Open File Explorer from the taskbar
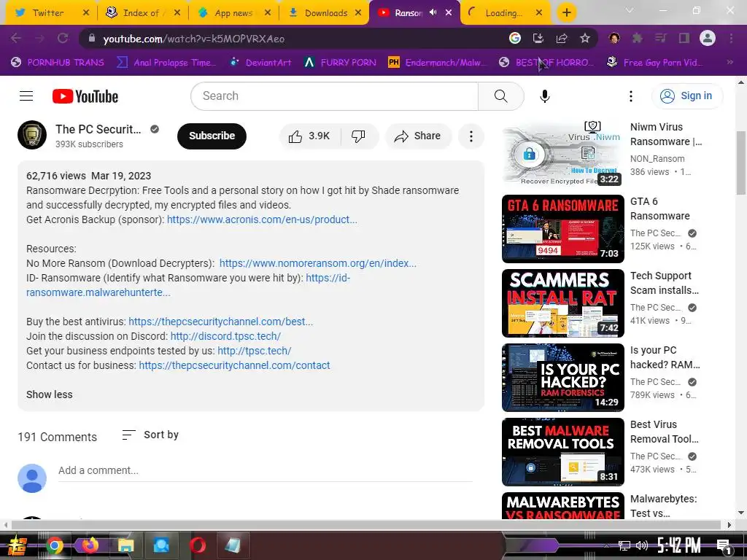747x560 pixels. point(125,545)
